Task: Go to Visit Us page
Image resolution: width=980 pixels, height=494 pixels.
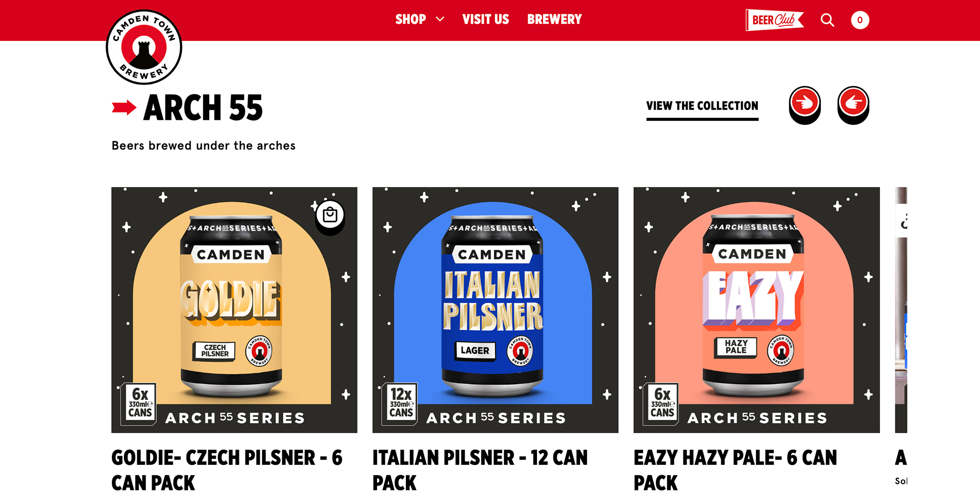Action: point(485,19)
